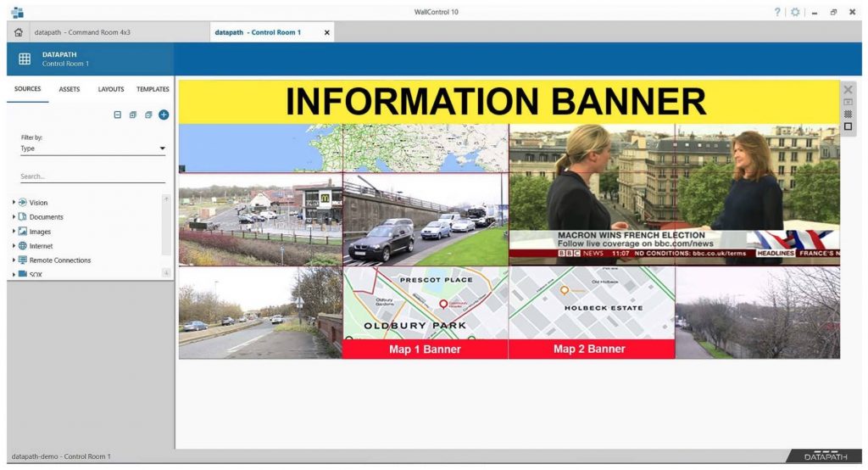The height and width of the screenshot is (470, 868).
Task: Expand the Remote Connections tree node
Action: click(x=14, y=260)
